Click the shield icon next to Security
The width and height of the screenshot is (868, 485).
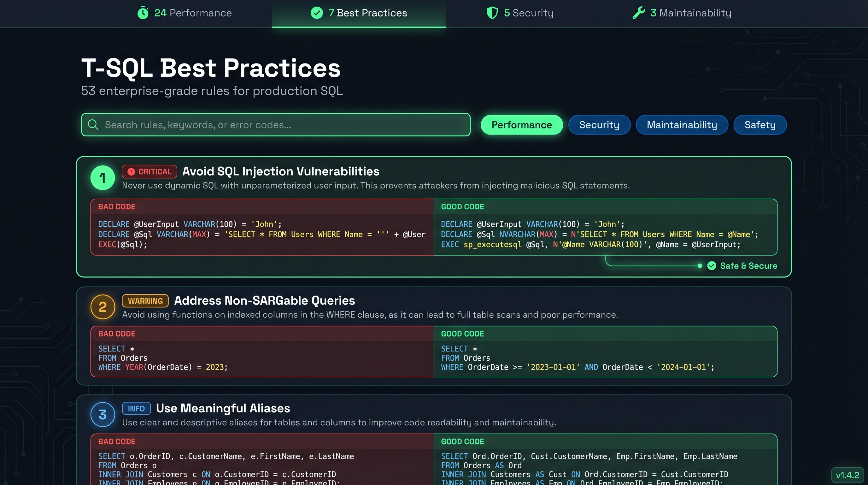click(492, 13)
